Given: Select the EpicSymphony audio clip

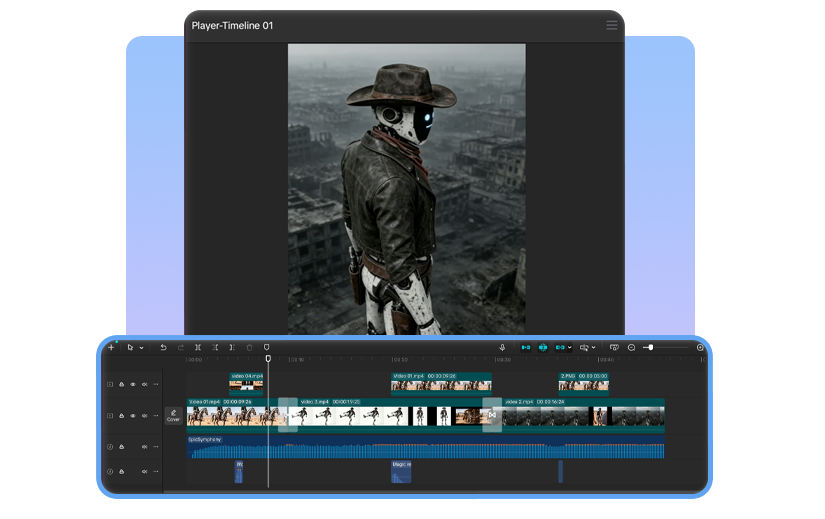Looking at the screenshot, I should 425,447.
